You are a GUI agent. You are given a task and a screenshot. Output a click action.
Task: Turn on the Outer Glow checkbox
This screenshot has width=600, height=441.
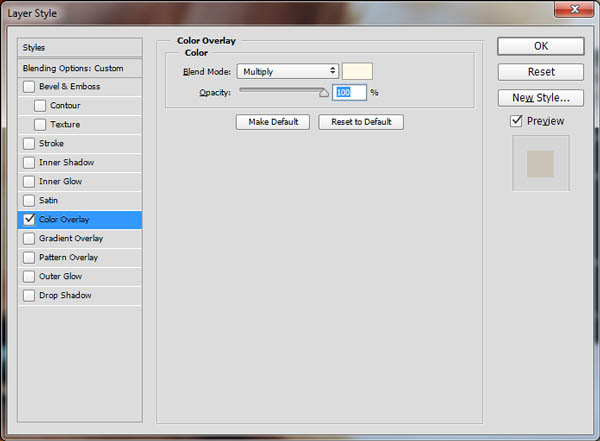[29, 276]
